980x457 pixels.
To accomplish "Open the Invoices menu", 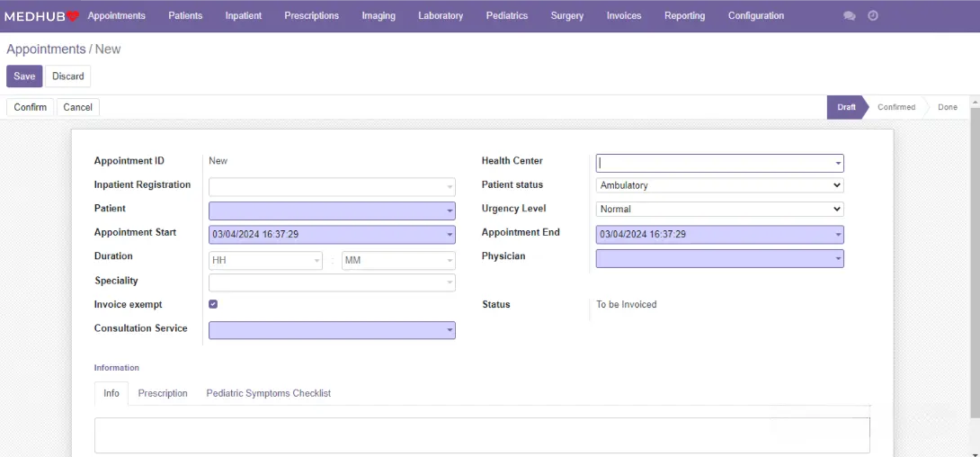I will pyautogui.click(x=624, y=15).
